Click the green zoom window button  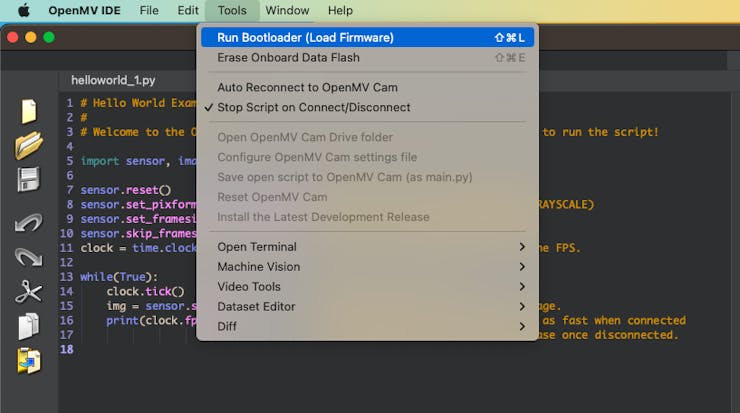49,37
